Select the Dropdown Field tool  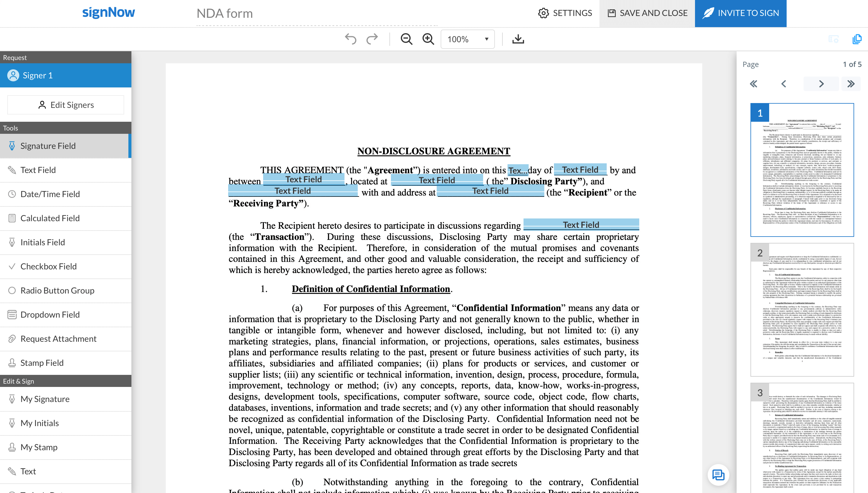[51, 314]
